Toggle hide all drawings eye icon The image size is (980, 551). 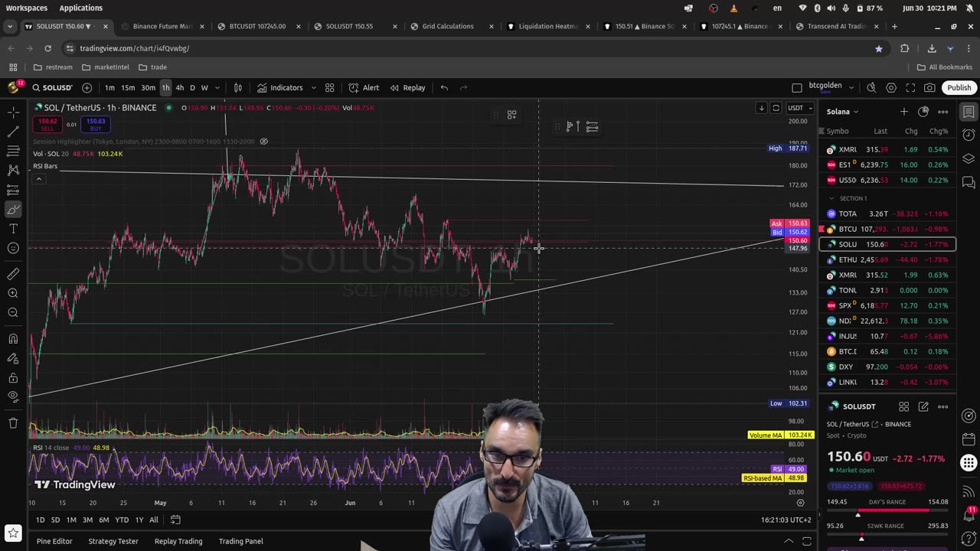point(13,396)
